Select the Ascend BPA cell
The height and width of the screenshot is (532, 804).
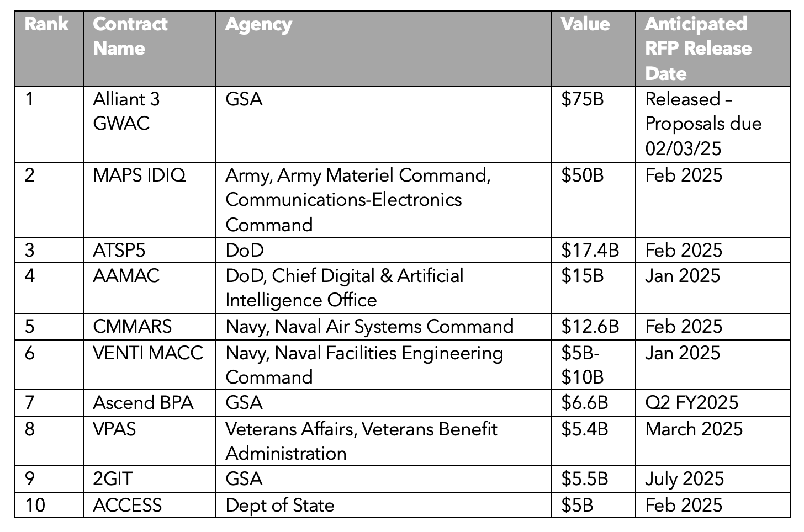(149, 402)
